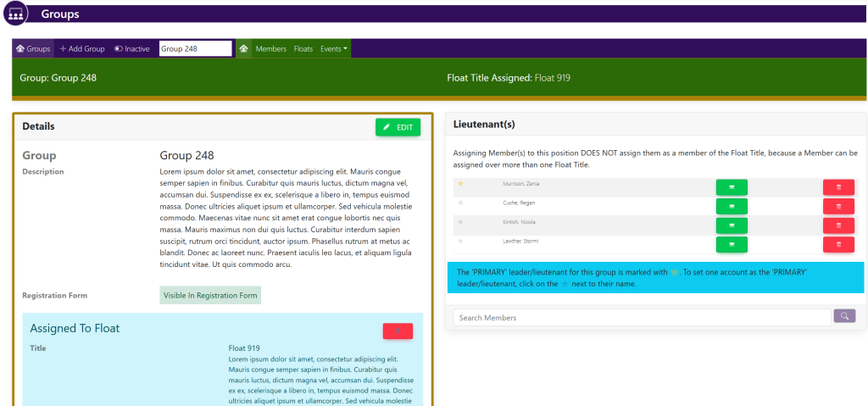
Task: Mark Kintish, Nicola as primary lieutenant star
Action: click(x=461, y=222)
